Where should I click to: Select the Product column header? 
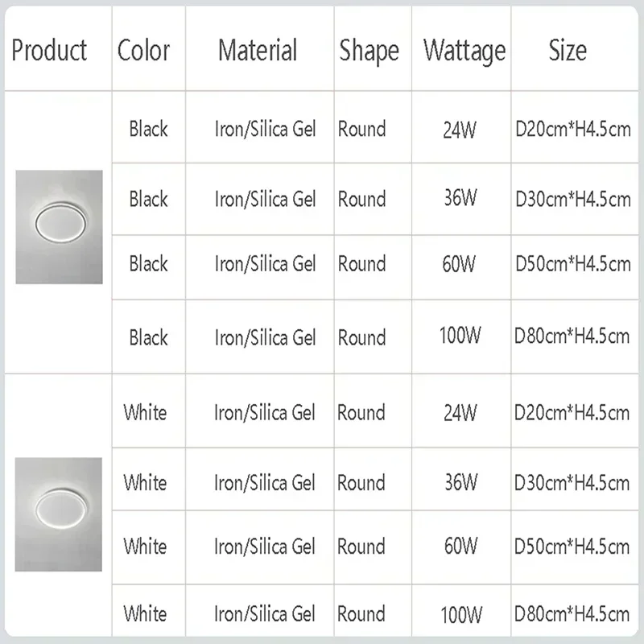49,50
